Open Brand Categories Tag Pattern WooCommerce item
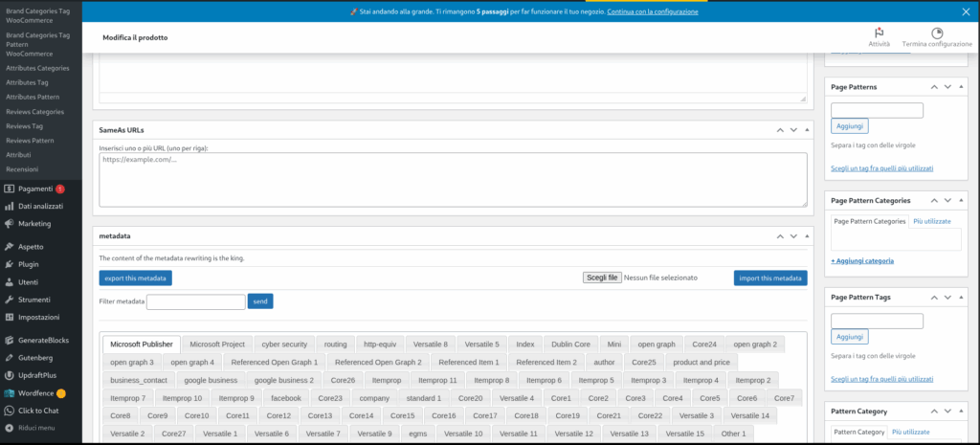Screen dimensions: 980x445 (37, 44)
